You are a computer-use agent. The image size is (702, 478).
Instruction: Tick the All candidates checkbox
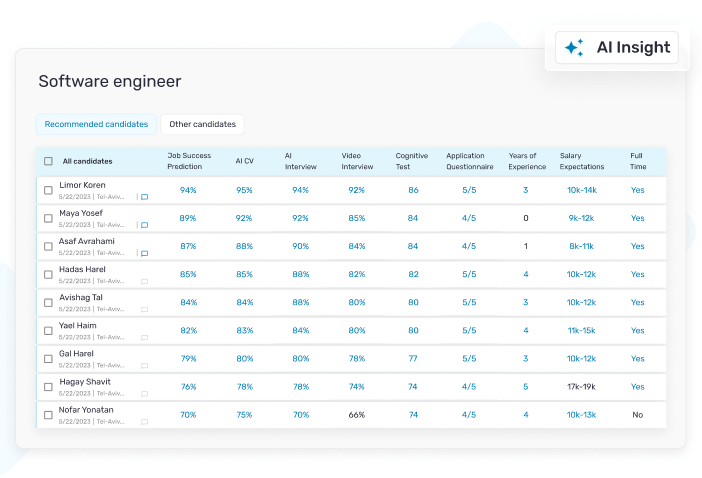point(48,161)
